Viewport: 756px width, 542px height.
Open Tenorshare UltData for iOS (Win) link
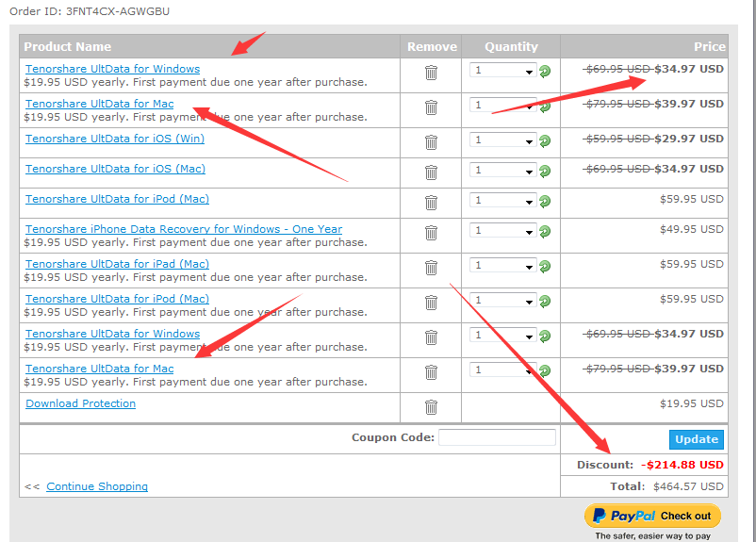click(x=115, y=139)
